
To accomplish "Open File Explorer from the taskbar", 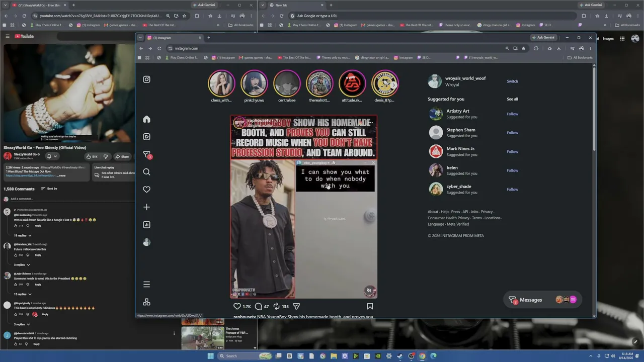I will point(334,356).
